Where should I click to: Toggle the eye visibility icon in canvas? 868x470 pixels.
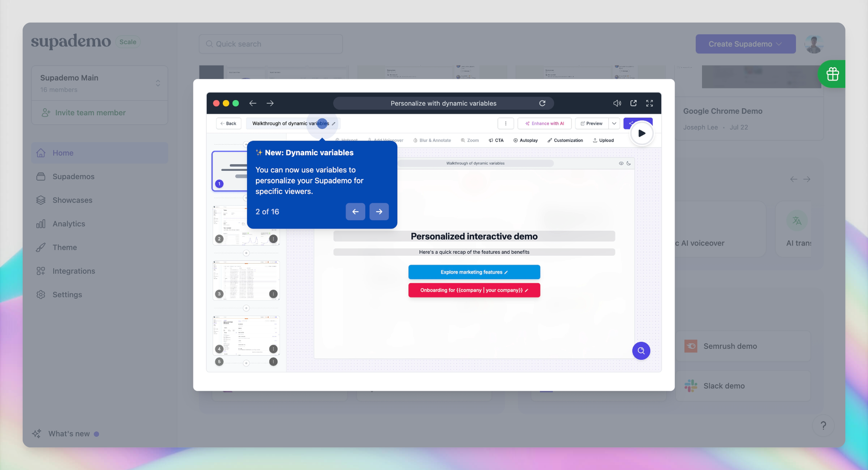[621, 163]
